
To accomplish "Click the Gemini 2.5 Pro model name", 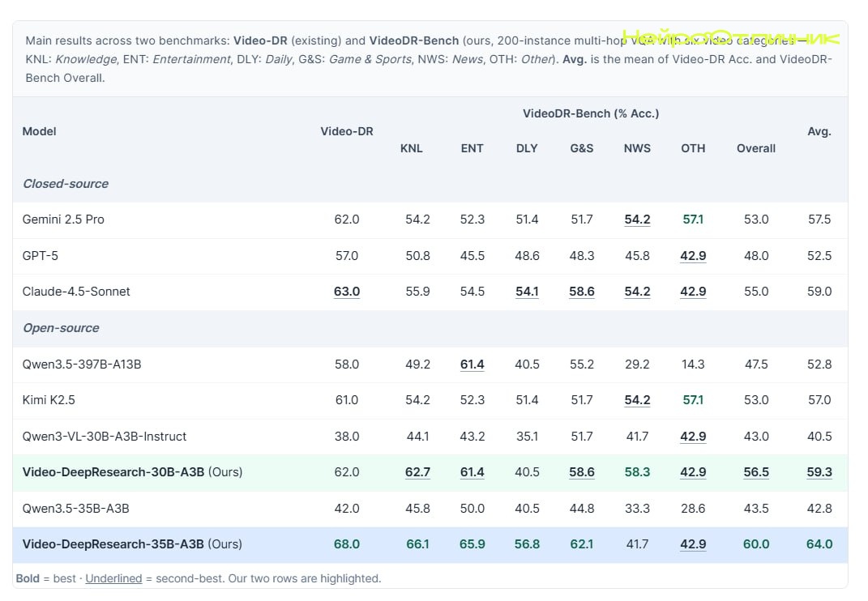I will point(63,220).
